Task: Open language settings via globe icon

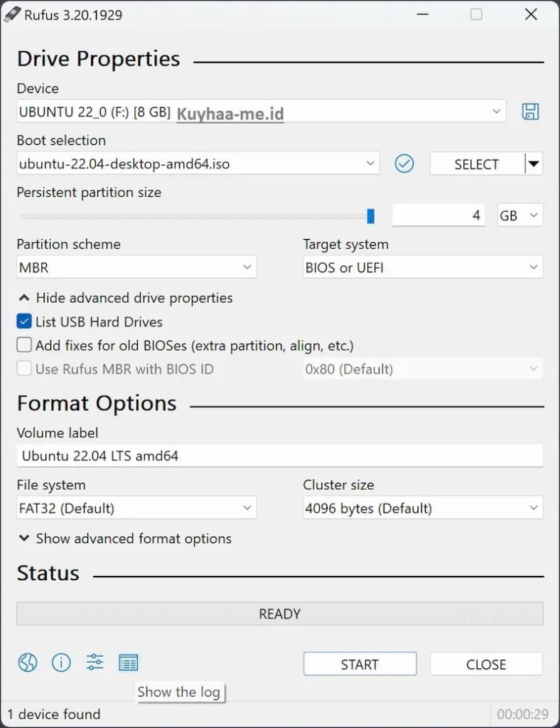Action: pyautogui.click(x=27, y=663)
